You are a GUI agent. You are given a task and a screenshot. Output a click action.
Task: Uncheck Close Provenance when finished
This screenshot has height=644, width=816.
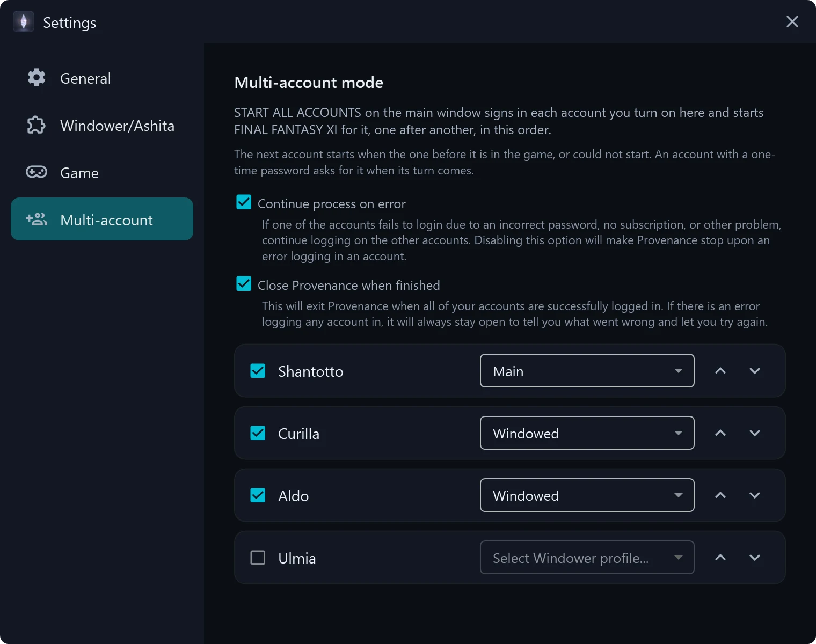click(244, 284)
